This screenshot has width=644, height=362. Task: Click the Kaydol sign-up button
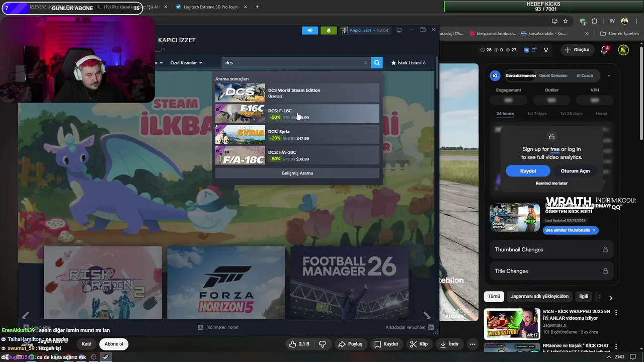click(528, 171)
